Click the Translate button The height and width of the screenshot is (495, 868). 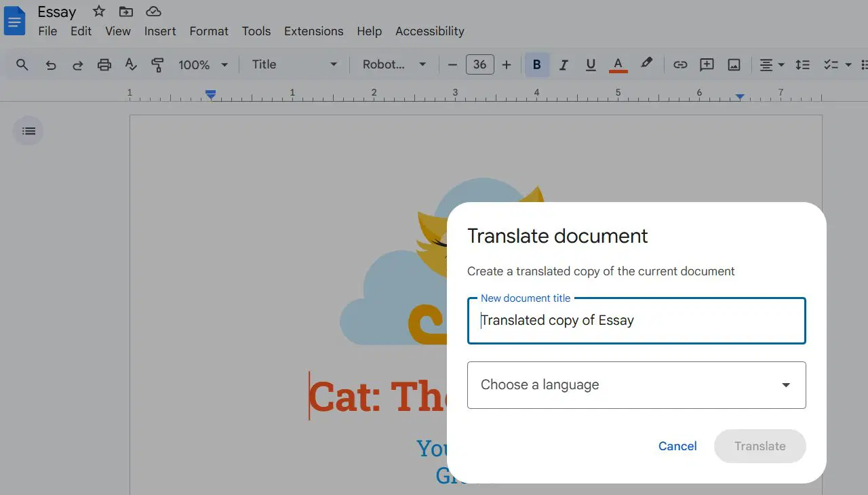point(759,446)
